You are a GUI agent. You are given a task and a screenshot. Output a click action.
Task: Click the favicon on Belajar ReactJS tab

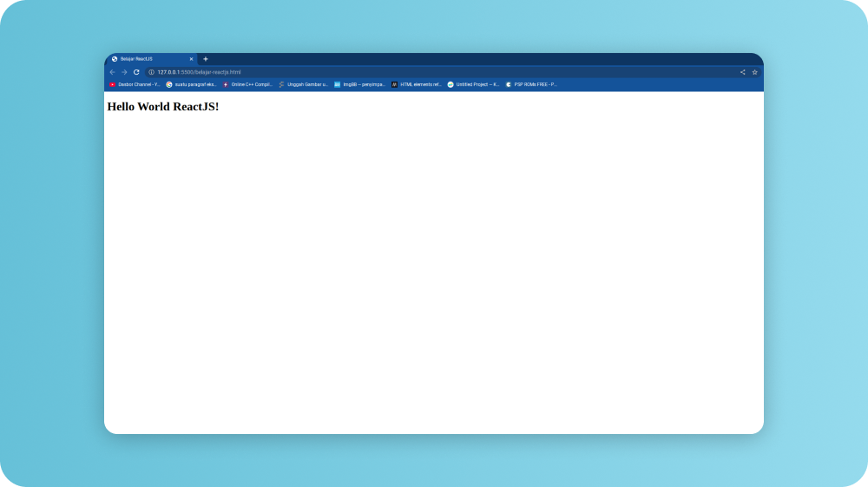click(115, 59)
